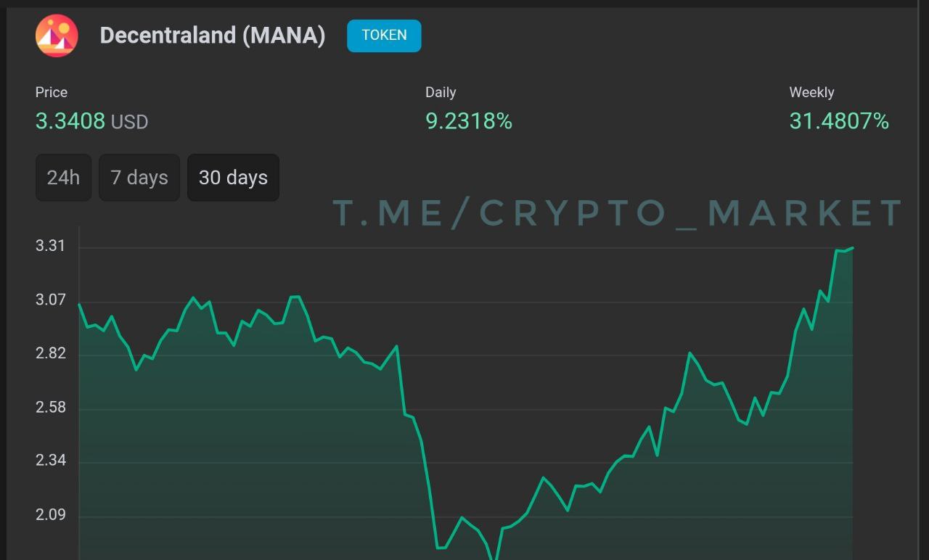Click the blue TOKEN badge
Viewport: 929px width, 560px height.
(384, 36)
